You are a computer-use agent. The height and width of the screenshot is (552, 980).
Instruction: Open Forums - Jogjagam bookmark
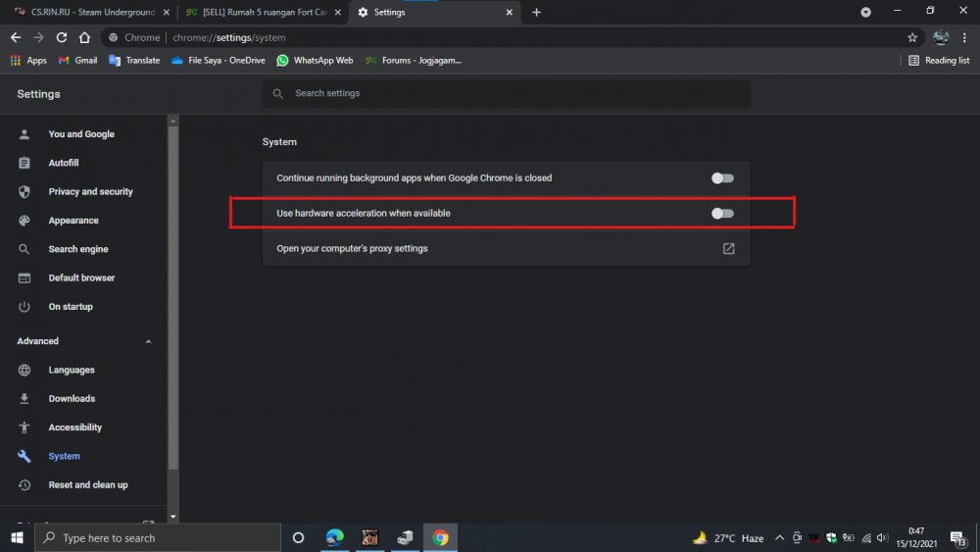[414, 61]
